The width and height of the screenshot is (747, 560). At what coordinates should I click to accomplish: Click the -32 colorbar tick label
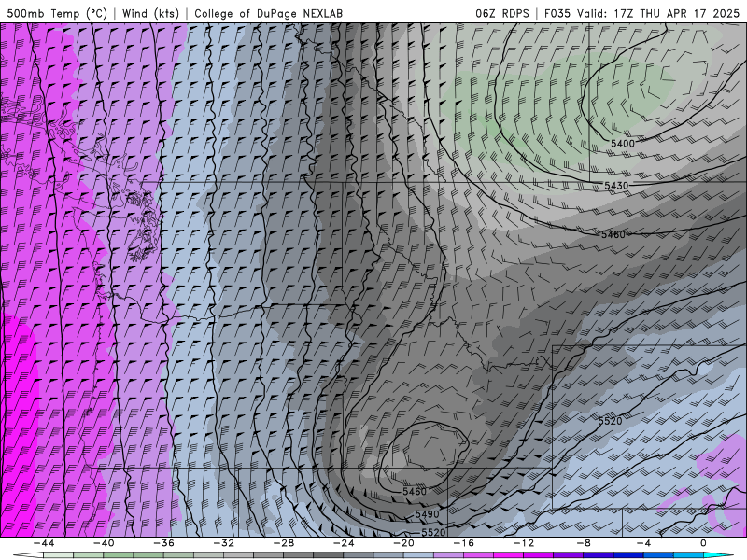[223, 543]
